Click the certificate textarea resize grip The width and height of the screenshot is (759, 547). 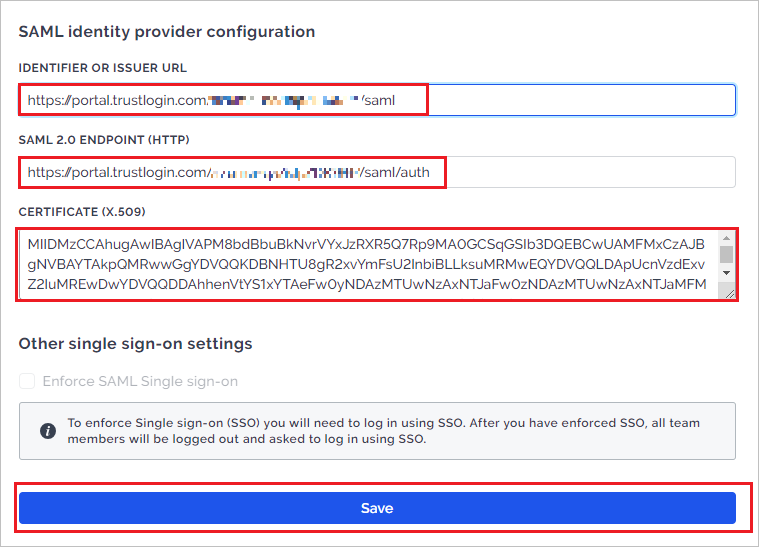coord(729,293)
